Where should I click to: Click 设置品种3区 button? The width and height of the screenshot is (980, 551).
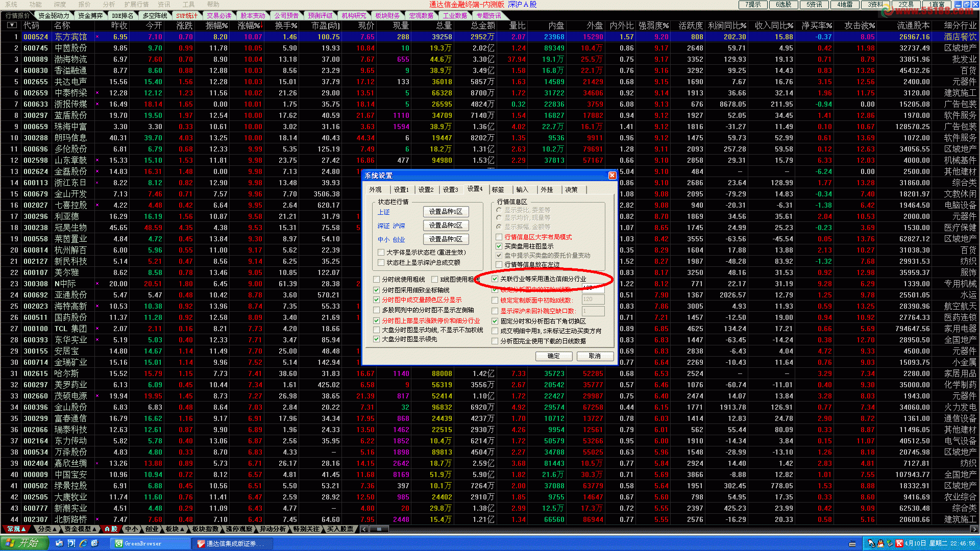click(x=446, y=239)
